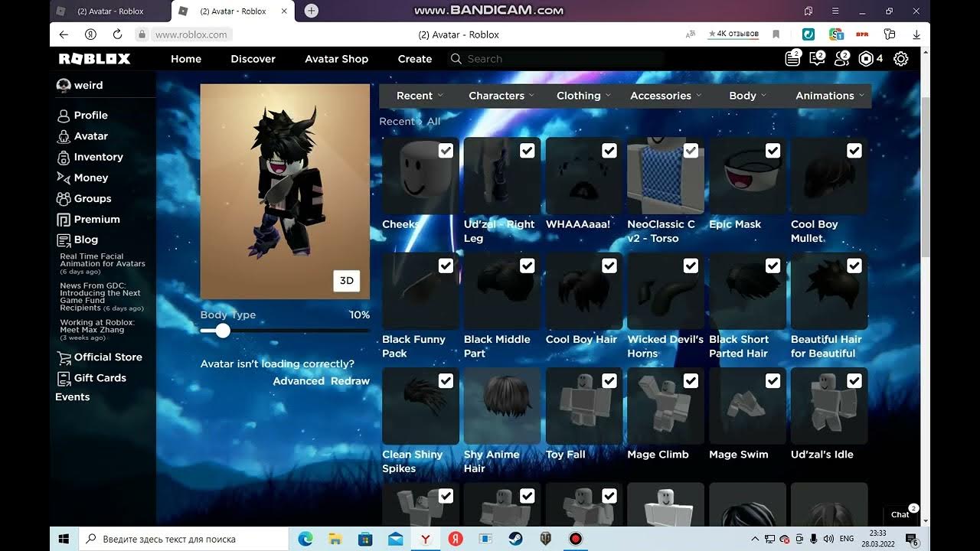Open notifications feed icon in header
The height and width of the screenshot is (551, 980).
[x=793, y=59]
